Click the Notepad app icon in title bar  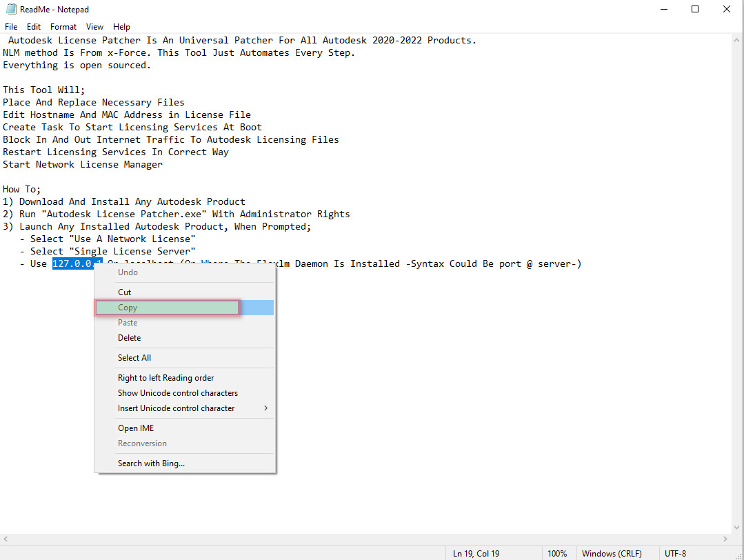point(10,10)
